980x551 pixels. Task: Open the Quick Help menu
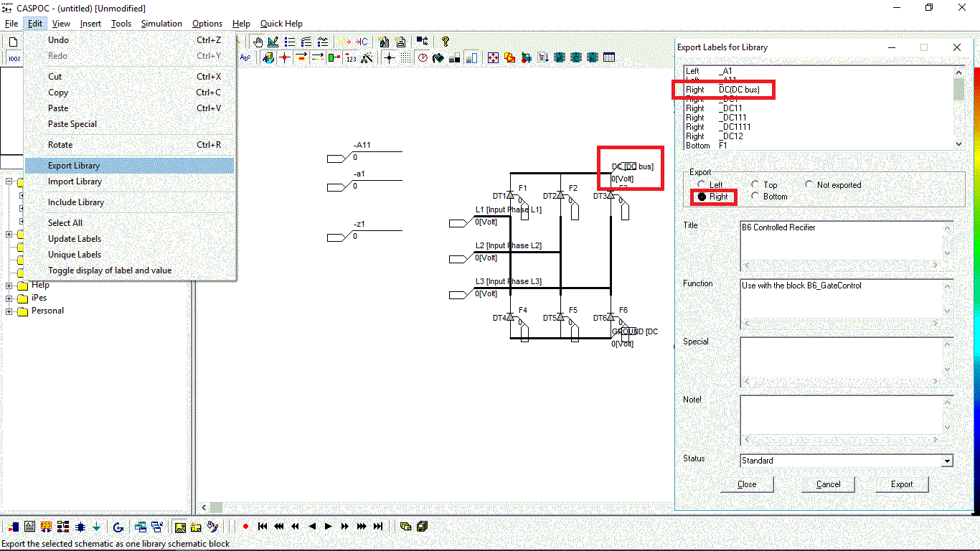[x=281, y=24]
